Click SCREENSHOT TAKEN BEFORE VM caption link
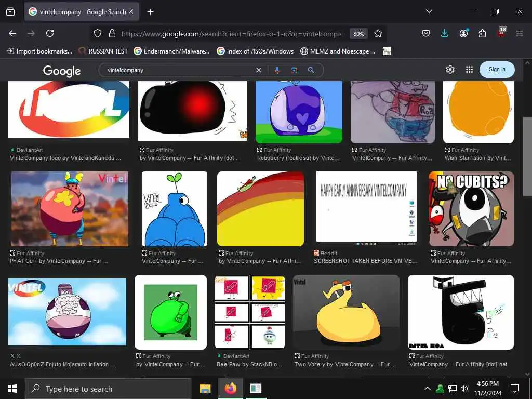The width and height of the screenshot is (532, 399). [x=365, y=261]
